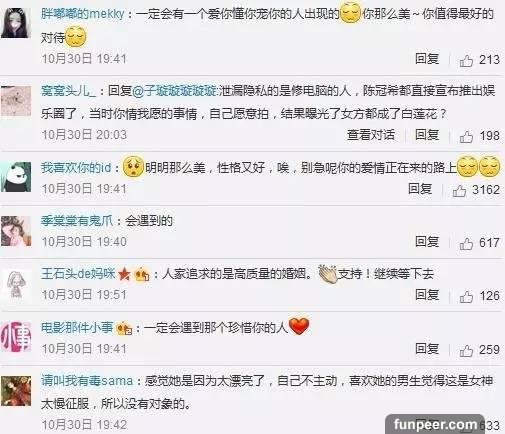Viewport: 505px width, 434px height.
Task: Like 我喜欢你的id's comment with 3162 likes
Action: [459, 191]
